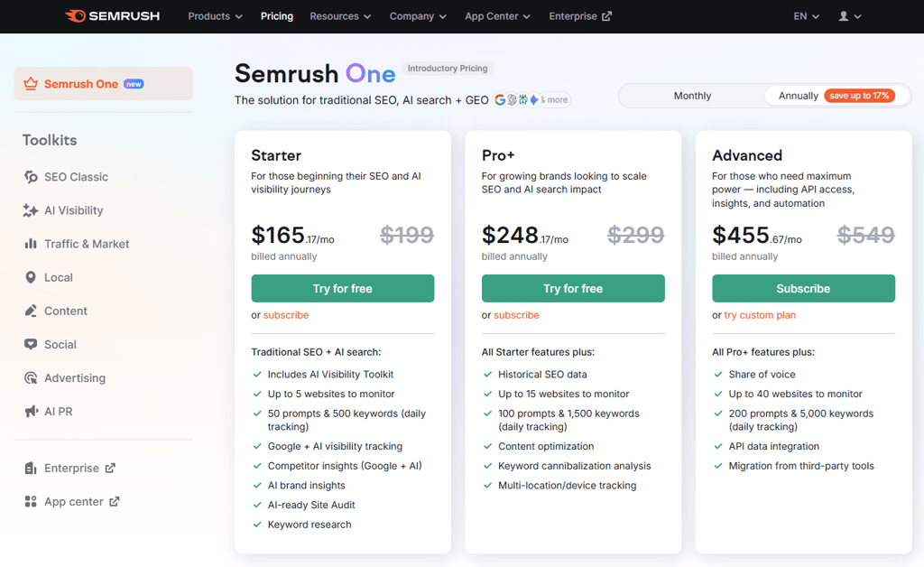Click the Advertising toolkit label

75,377
